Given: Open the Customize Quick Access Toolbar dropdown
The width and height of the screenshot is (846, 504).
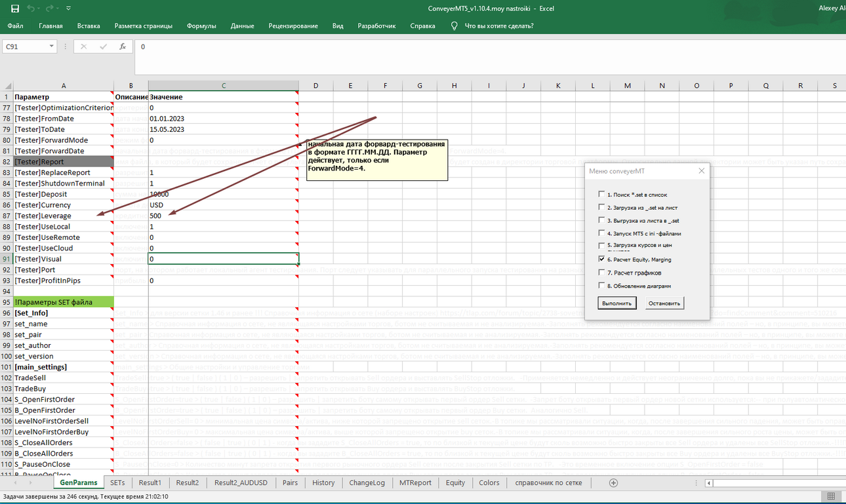Looking at the screenshot, I should (x=69, y=9).
